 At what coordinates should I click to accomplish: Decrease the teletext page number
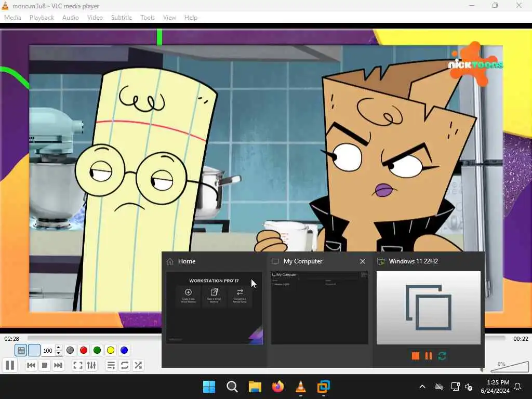pyautogui.click(x=59, y=353)
